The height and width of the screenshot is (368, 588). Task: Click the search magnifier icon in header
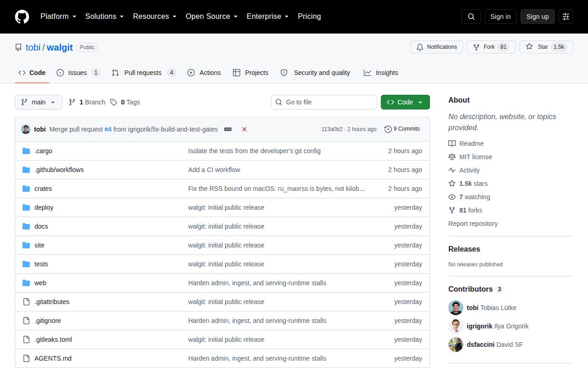[471, 17]
